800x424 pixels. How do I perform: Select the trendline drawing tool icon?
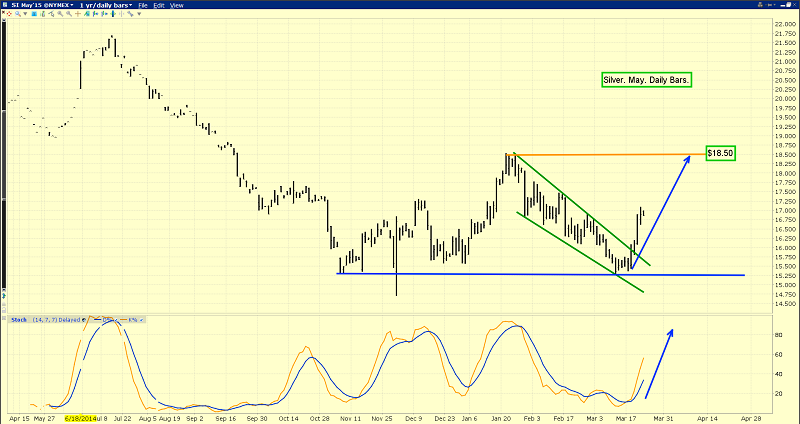51,14
